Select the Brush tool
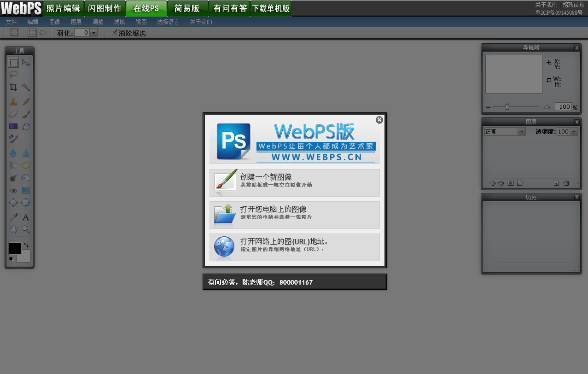588x374 pixels. (26, 114)
